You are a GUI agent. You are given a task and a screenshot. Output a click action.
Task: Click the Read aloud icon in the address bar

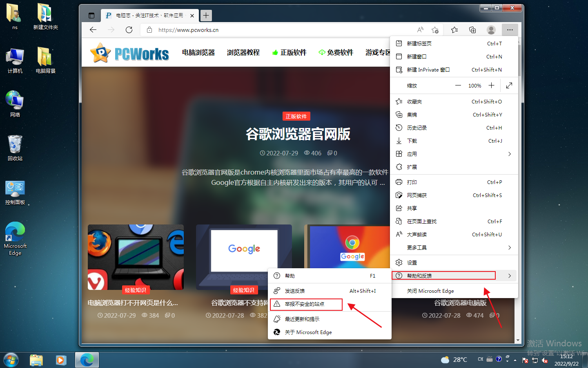[x=420, y=30]
